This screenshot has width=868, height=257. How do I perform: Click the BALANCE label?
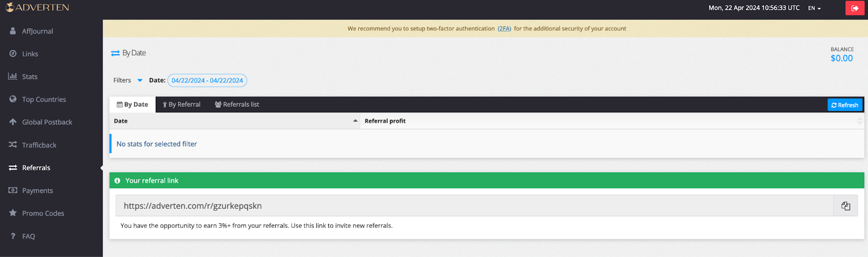(842, 49)
